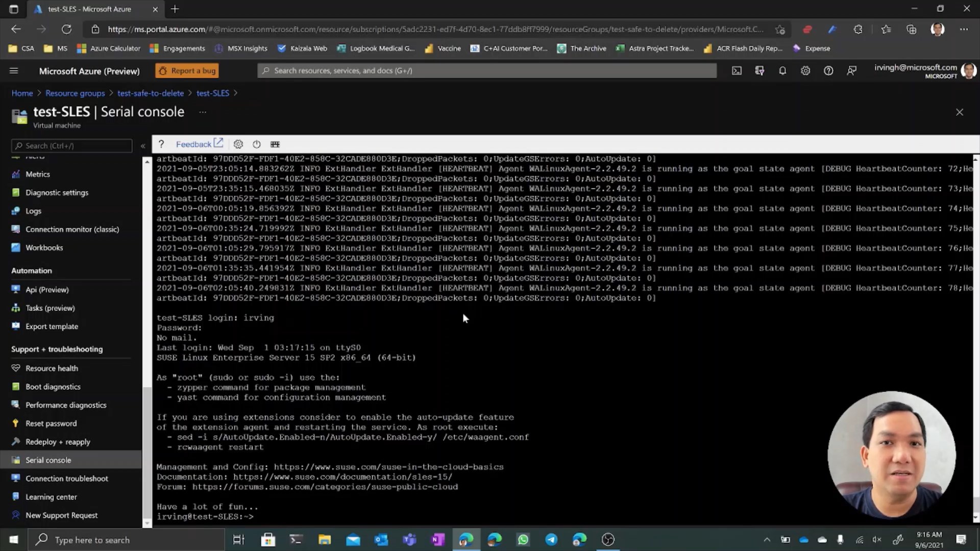Click the taskbar Type here to search box
This screenshot has width=980, height=551.
[126, 540]
